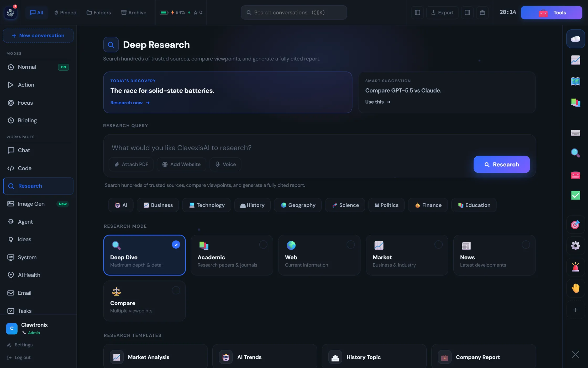588x368 pixels.
Task: Close the right rail with the X icon
Action: pyautogui.click(x=575, y=354)
